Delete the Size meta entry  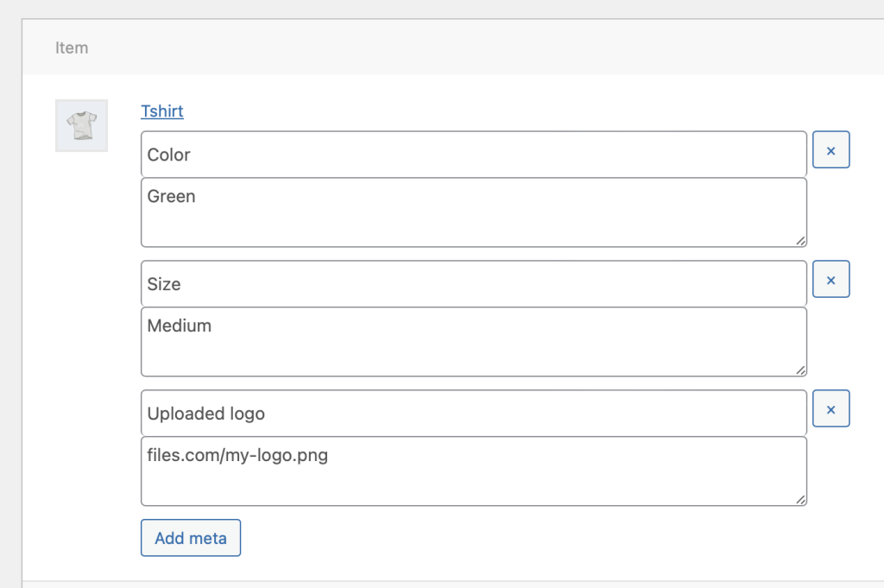click(x=830, y=280)
